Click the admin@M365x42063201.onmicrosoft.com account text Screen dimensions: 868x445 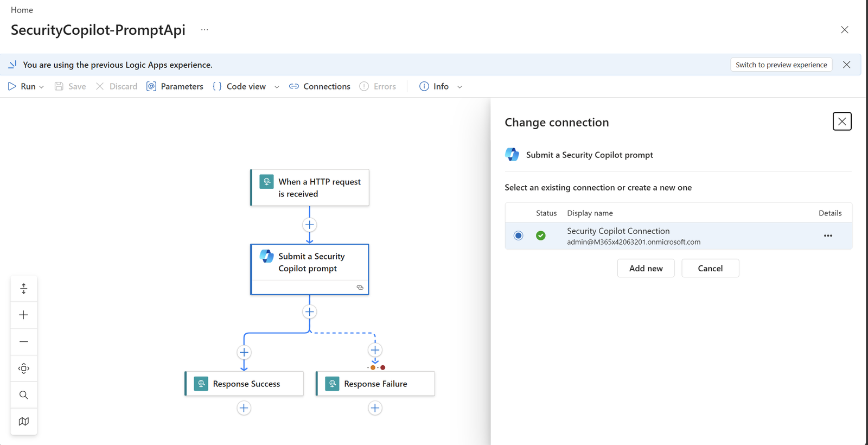point(634,242)
